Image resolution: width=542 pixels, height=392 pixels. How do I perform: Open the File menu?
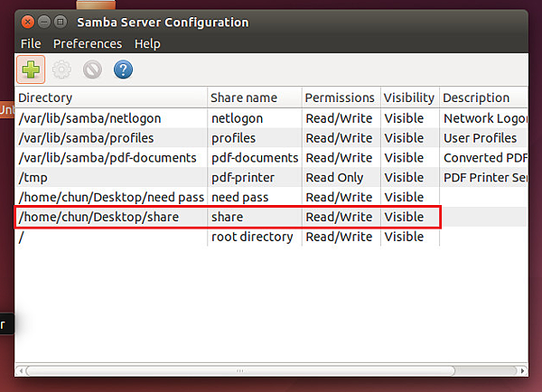click(x=31, y=43)
